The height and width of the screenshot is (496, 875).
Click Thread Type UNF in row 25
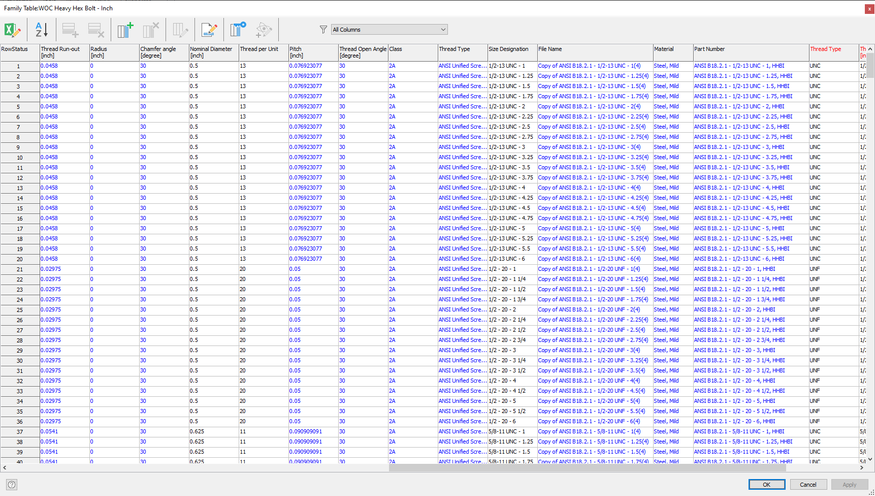pos(833,310)
